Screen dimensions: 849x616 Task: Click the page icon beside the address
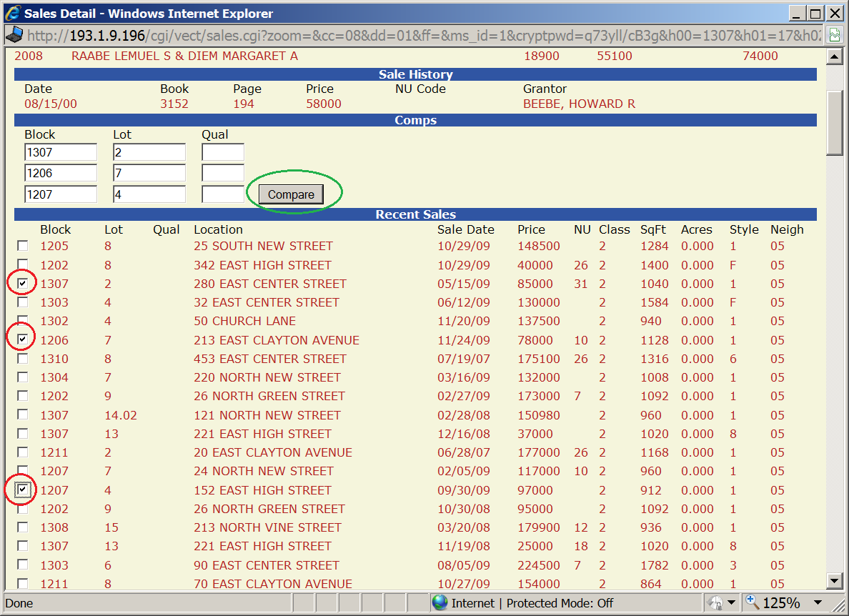14,35
